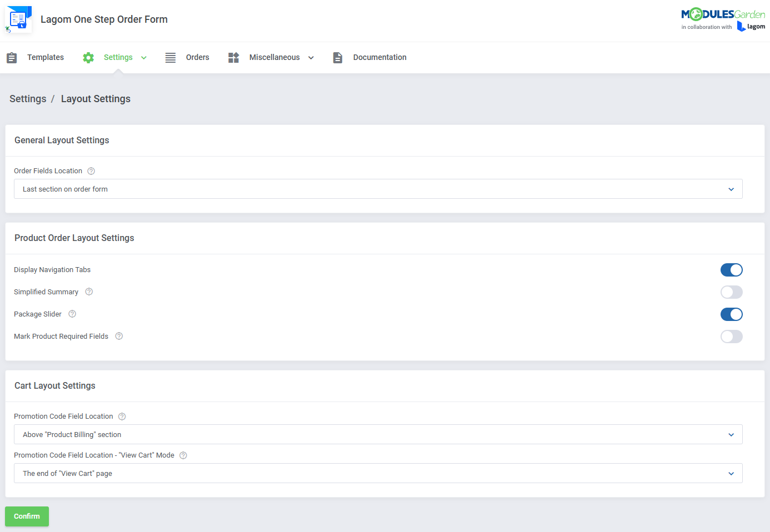
Task: Disable the Display Navigation Tabs toggle
Action: click(732, 270)
